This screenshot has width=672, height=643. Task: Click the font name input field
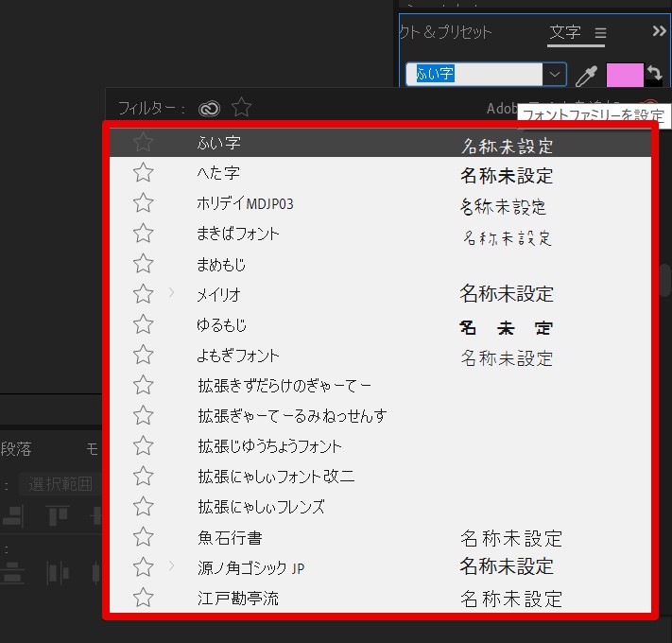point(474,75)
